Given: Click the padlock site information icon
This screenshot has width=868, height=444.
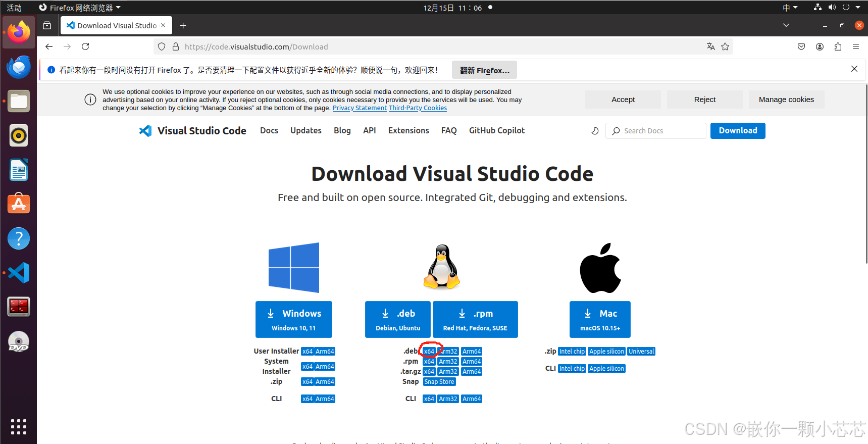Looking at the screenshot, I should [x=176, y=46].
